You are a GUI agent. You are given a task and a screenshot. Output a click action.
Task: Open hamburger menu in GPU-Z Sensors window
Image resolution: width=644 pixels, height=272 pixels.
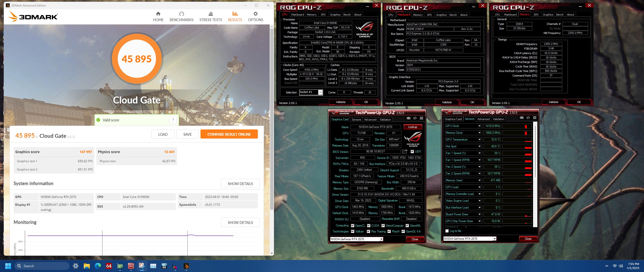(535, 118)
